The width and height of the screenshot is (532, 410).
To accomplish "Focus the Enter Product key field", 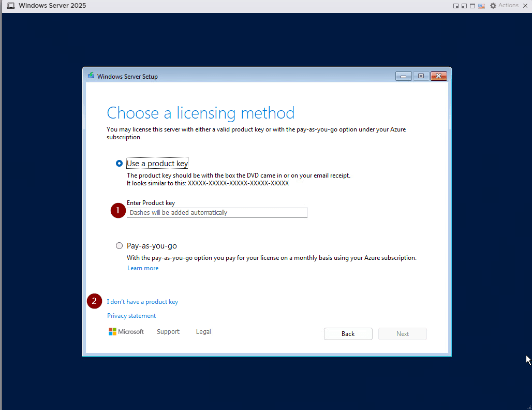I will (217, 213).
